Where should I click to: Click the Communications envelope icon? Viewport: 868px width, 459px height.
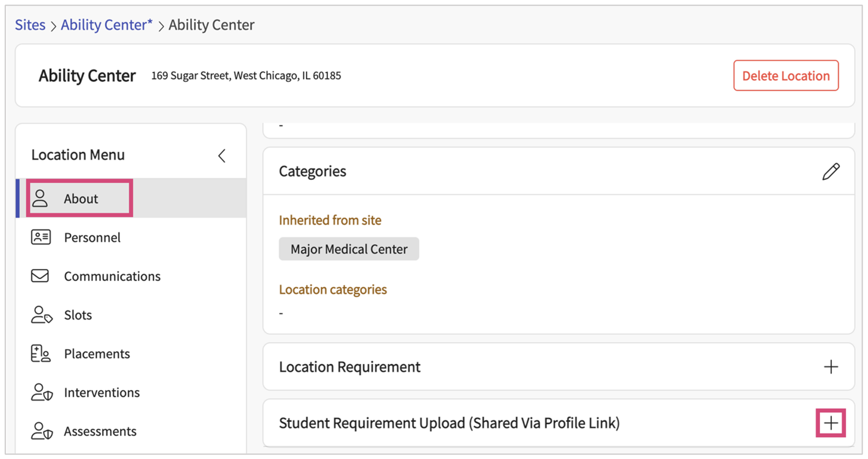click(40, 276)
